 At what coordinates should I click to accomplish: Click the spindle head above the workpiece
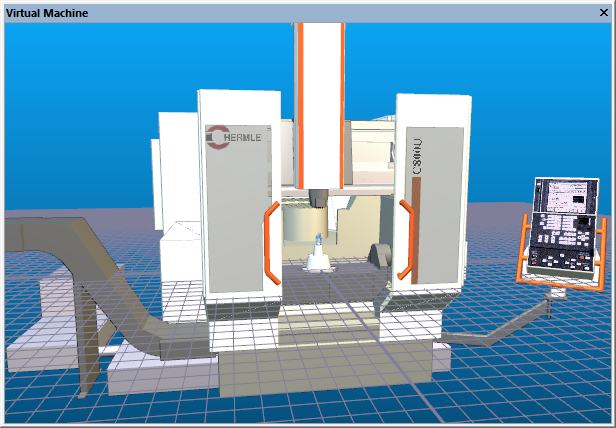pos(318,197)
